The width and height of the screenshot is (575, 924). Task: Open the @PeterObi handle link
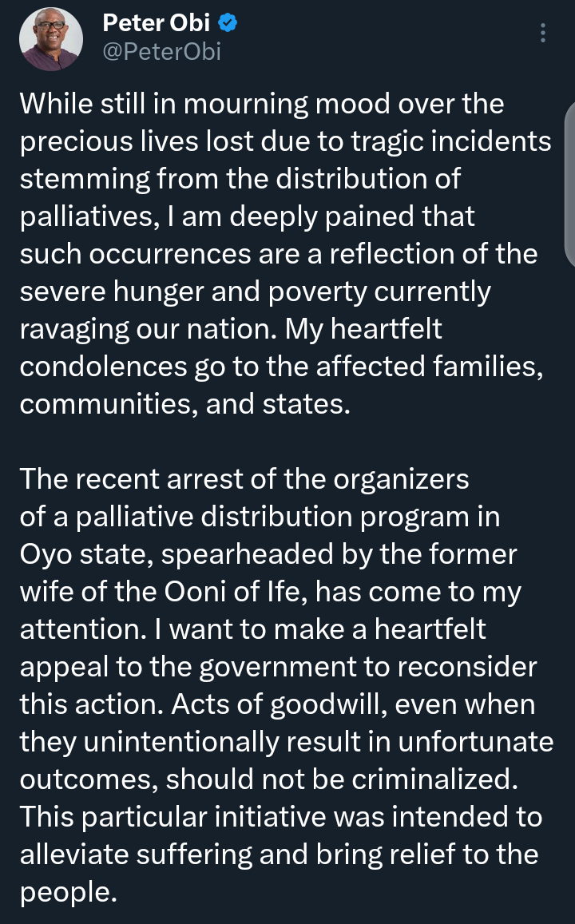tap(161, 52)
